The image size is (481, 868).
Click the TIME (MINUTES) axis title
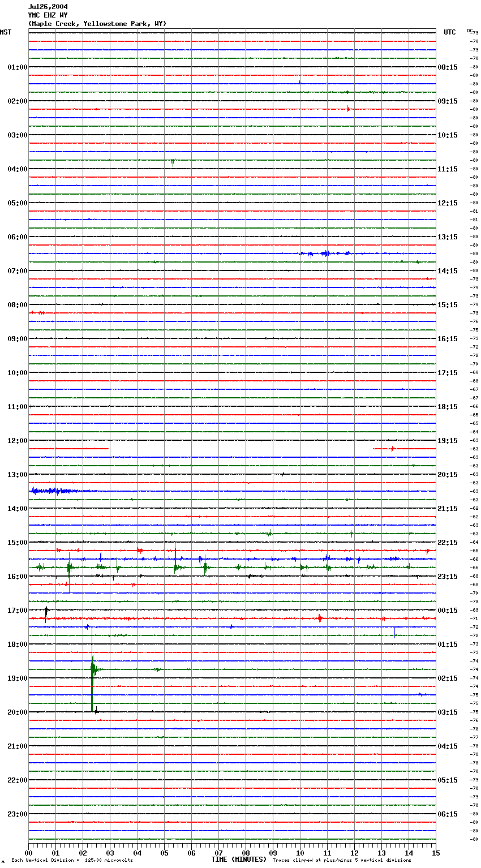(x=239, y=860)
